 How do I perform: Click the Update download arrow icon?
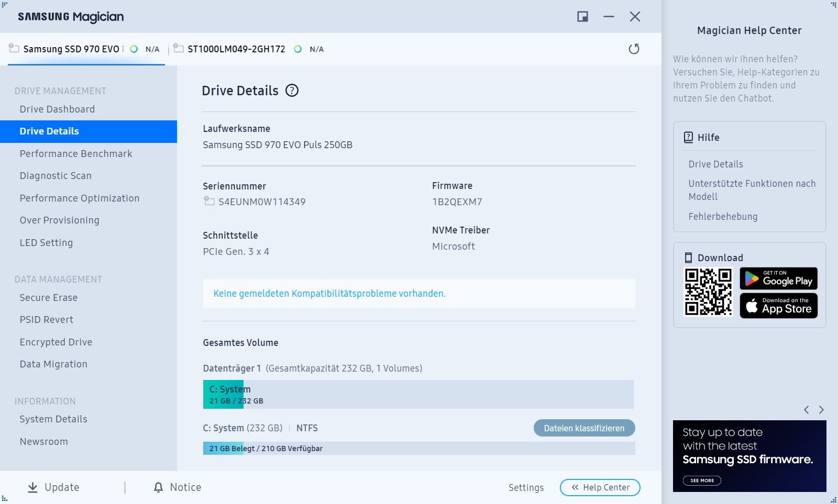[32, 487]
